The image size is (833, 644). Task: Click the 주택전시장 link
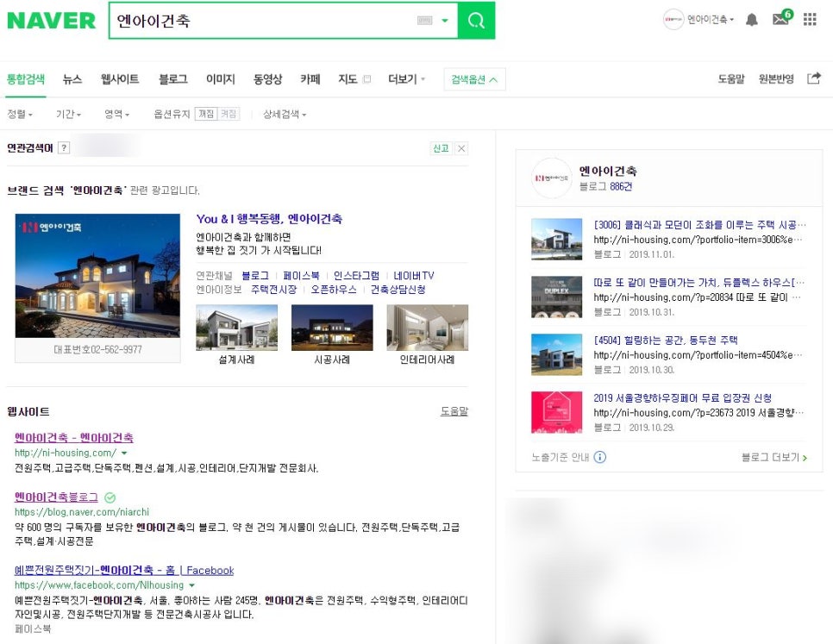click(x=274, y=290)
